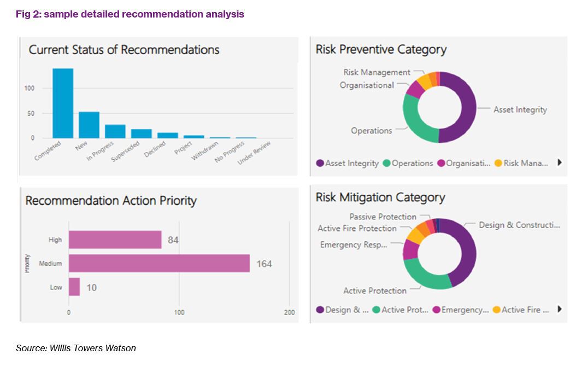
Task: Select the Operations legend color dot
Action: pos(386,163)
